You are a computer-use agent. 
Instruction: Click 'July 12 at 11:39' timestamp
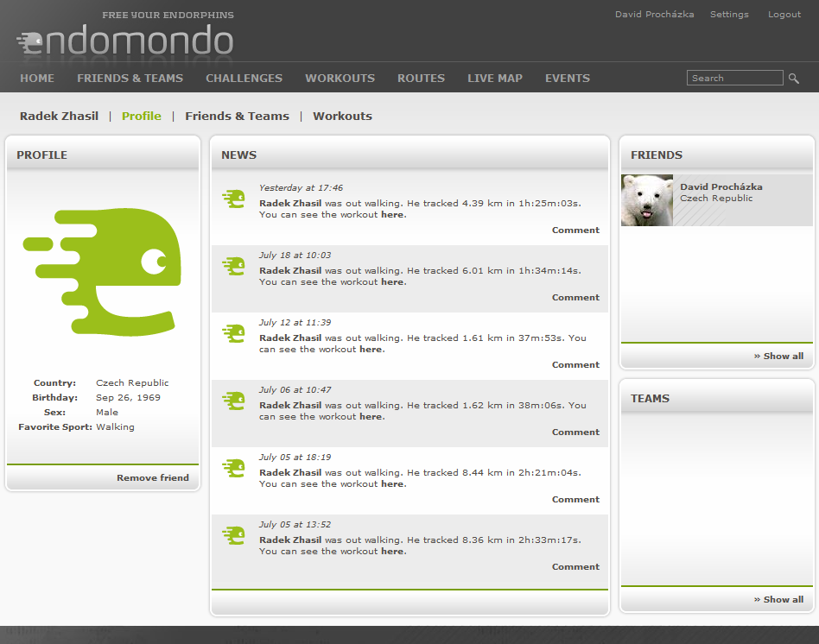coord(295,323)
